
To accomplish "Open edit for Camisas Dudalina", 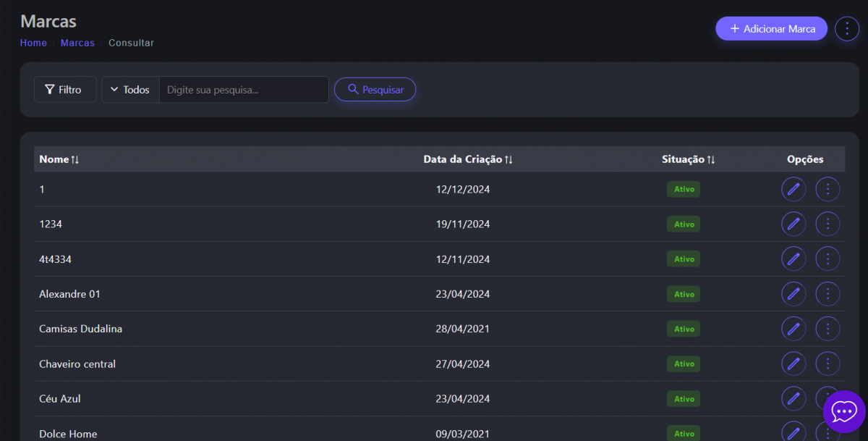I will click(793, 329).
